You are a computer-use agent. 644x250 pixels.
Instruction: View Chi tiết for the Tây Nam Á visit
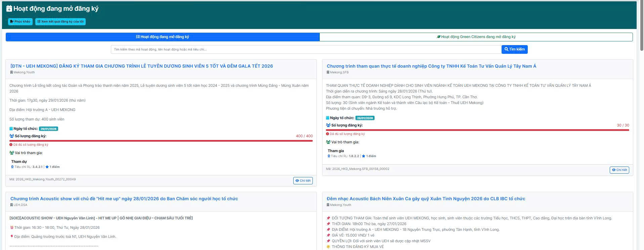click(x=619, y=170)
